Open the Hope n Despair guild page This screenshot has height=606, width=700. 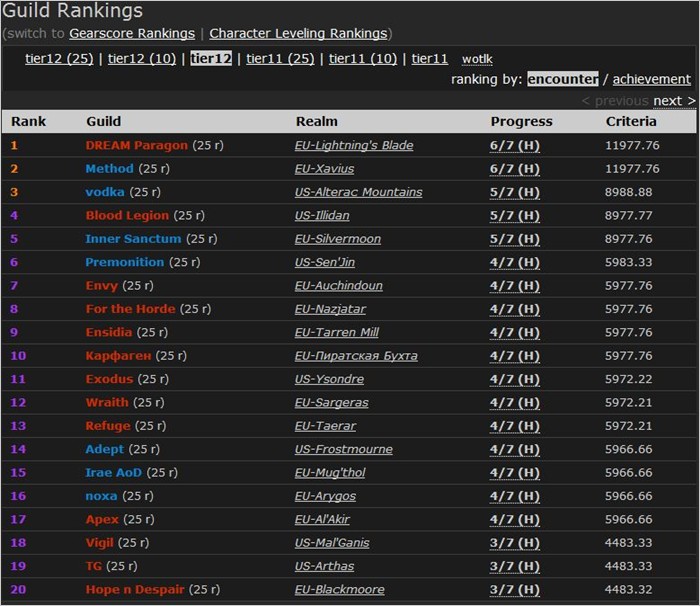(x=135, y=590)
